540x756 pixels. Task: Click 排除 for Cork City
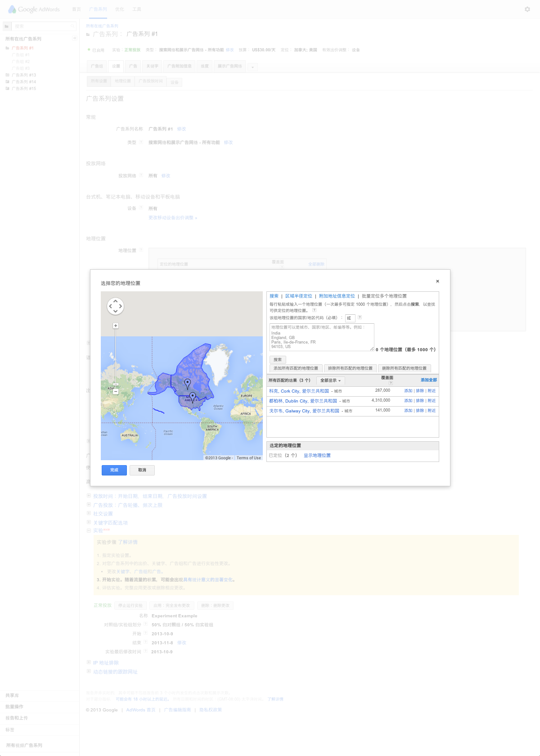pos(420,391)
